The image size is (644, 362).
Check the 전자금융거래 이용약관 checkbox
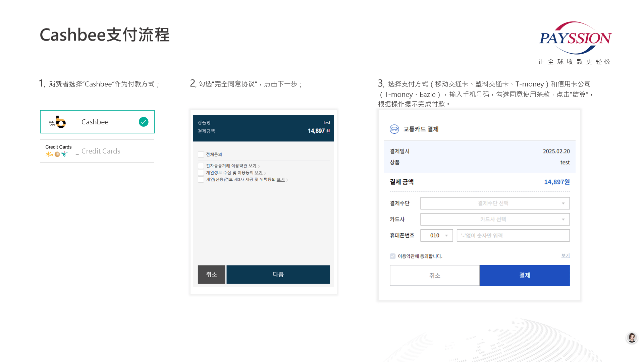[x=201, y=166]
